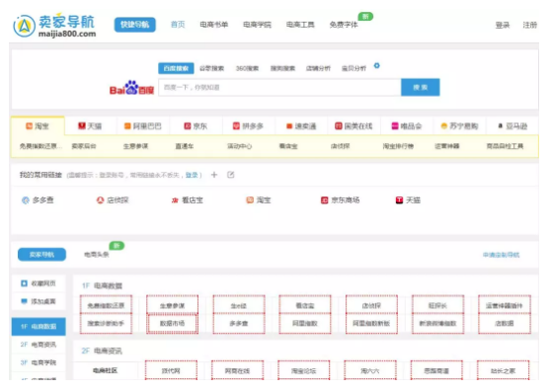Open the 快捷导航 button in header
This screenshot has height=392, width=550.
pyautogui.click(x=135, y=25)
